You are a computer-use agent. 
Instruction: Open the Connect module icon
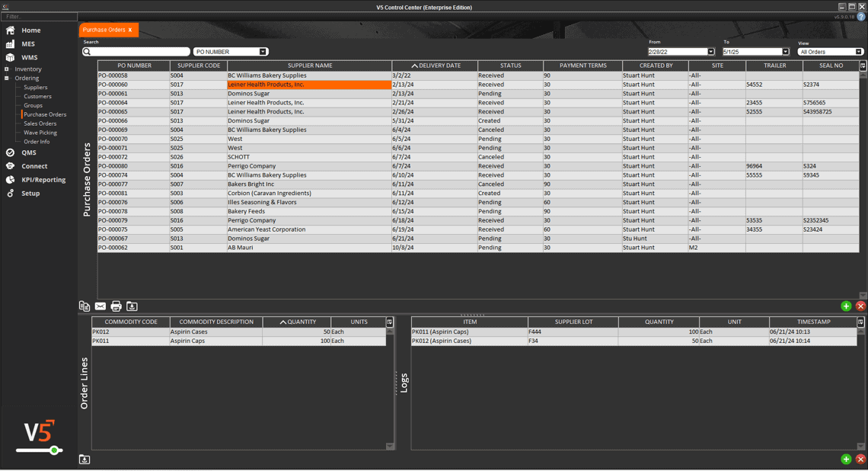pyautogui.click(x=10, y=166)
